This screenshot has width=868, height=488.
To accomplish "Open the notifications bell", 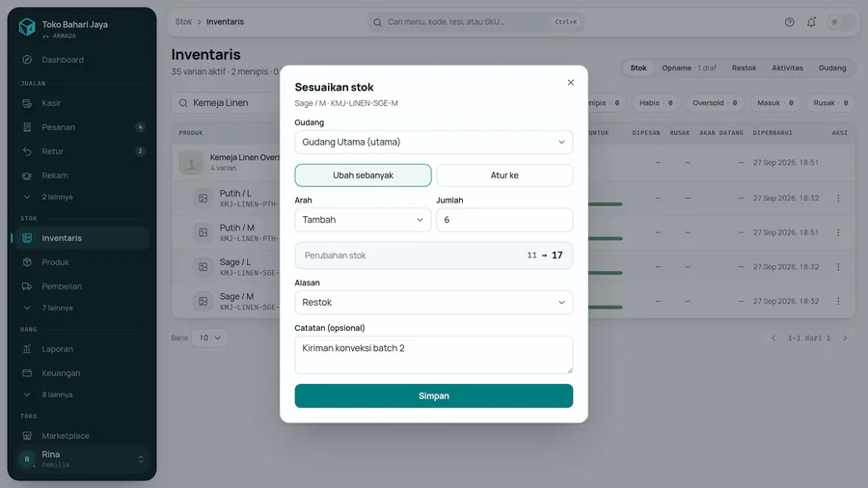I will coord(811,22).
